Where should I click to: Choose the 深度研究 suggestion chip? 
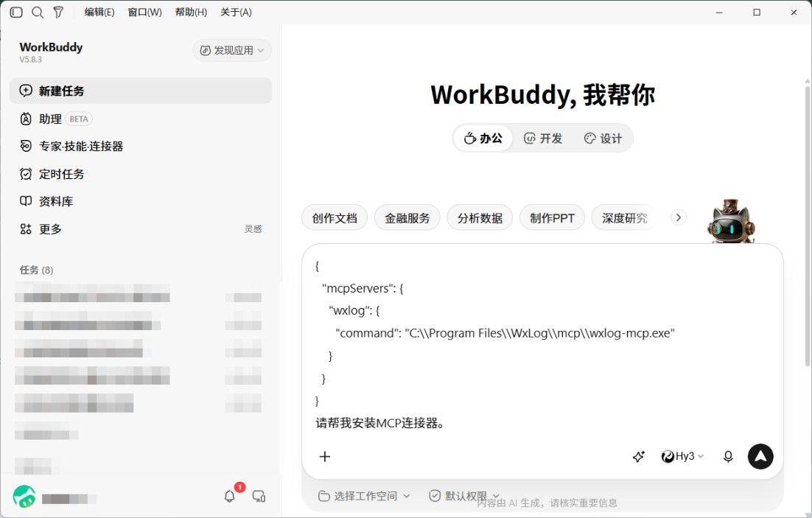click(x=625, y=218)
